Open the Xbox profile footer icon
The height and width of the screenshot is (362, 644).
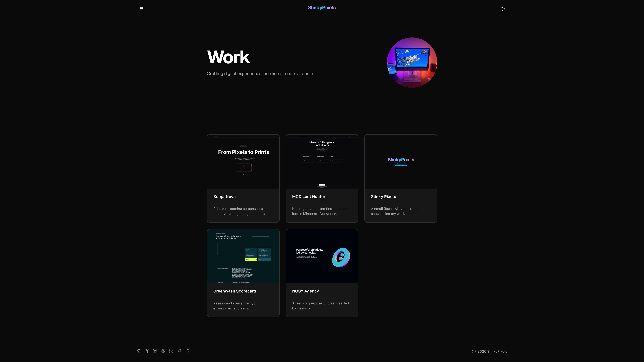pyautogui.click(x=187, y=351)
